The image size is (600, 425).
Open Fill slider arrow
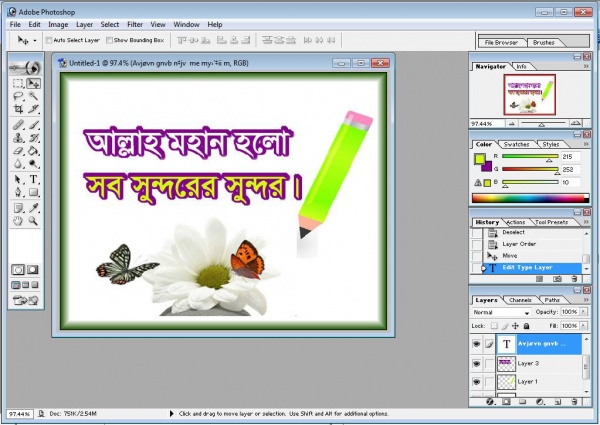click(x=584, y=326)
